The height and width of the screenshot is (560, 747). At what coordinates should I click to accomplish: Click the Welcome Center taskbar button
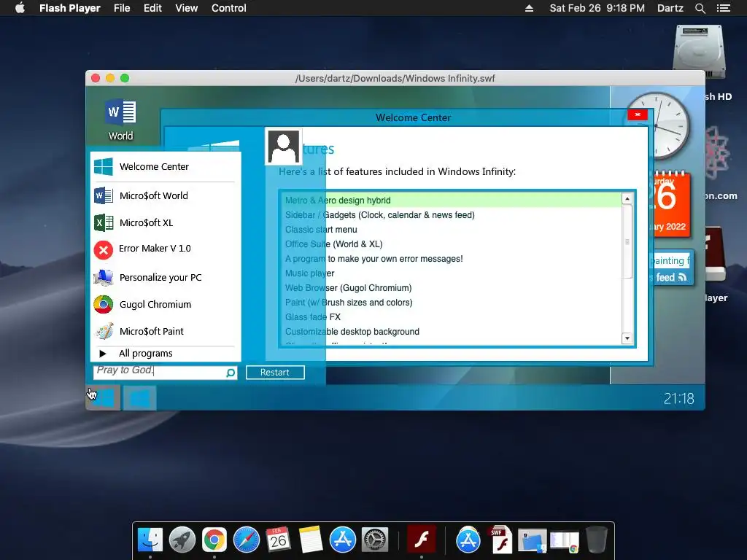tap(139, 397)
